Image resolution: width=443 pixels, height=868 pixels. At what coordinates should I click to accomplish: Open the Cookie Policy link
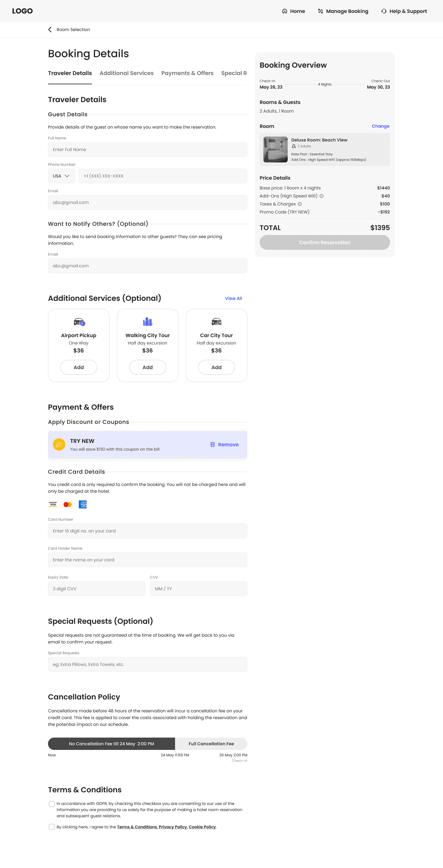[202, 827]
